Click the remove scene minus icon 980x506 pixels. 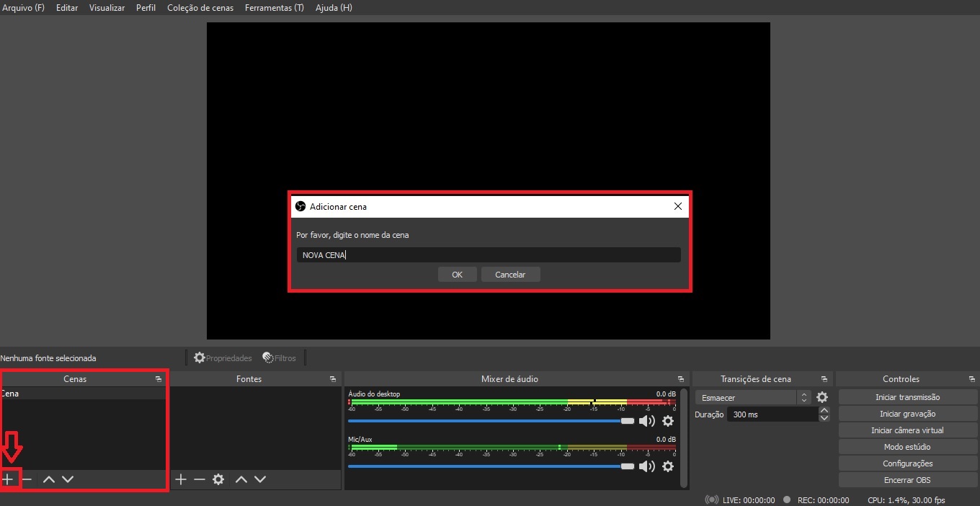coord(27,479)
